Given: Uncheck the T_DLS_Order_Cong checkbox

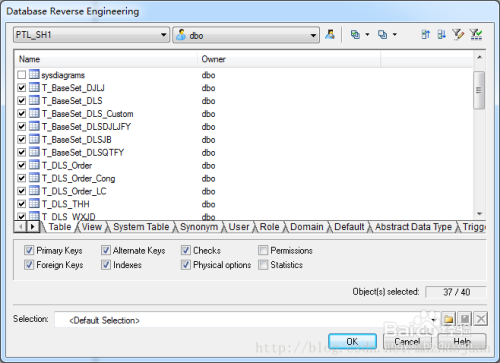Looking at the screenshot, I should (x=22, y=178).
